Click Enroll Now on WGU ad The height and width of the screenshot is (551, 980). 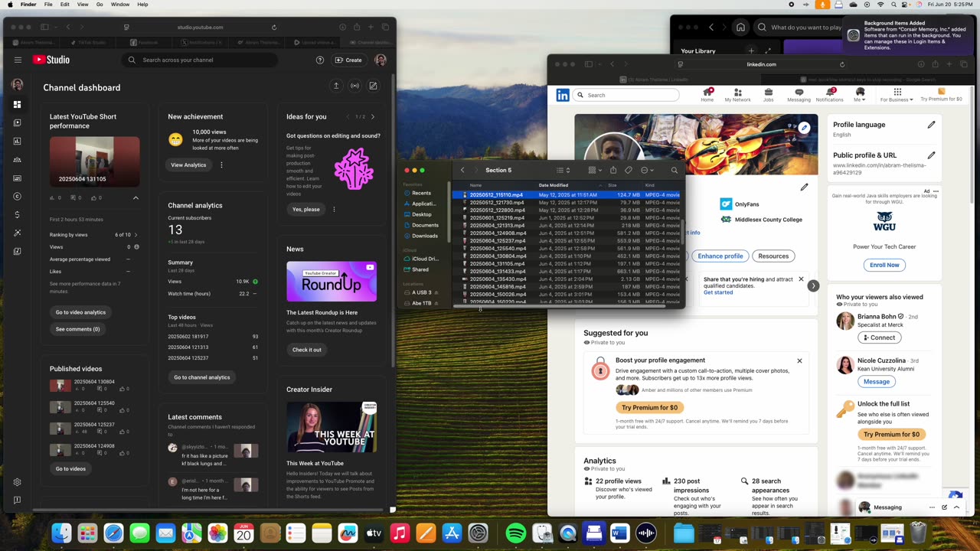884,265
